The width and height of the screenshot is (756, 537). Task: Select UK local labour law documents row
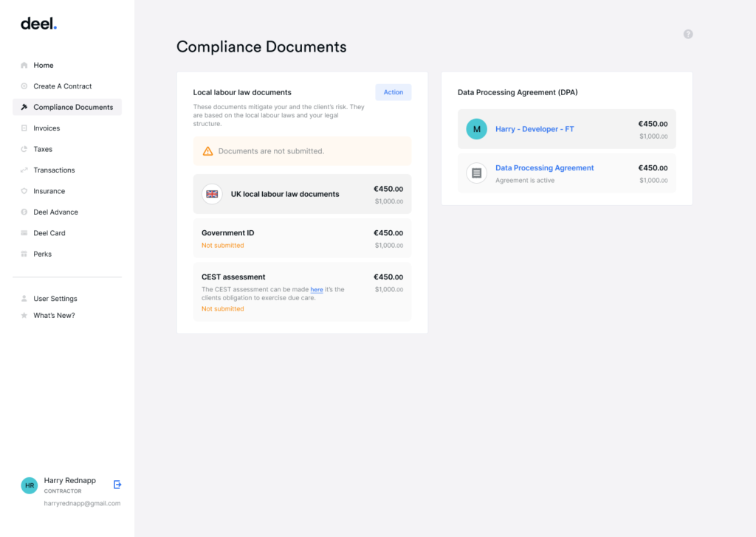302,194
